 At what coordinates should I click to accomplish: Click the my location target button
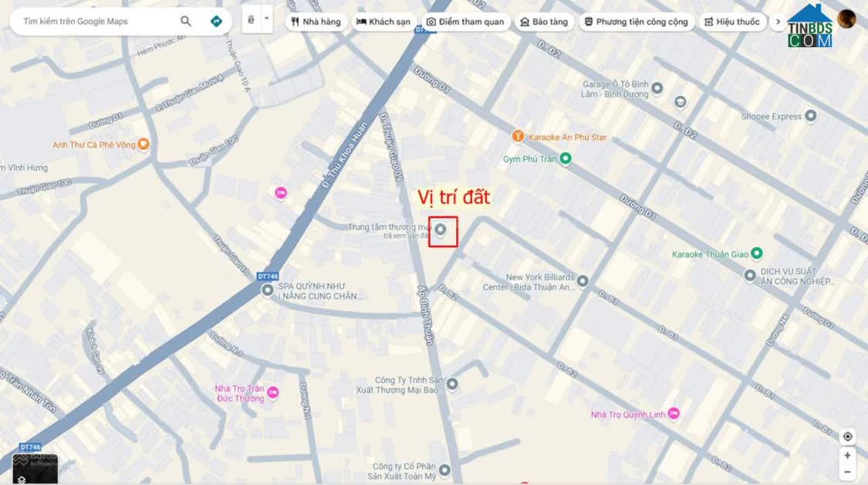(847, 437)
